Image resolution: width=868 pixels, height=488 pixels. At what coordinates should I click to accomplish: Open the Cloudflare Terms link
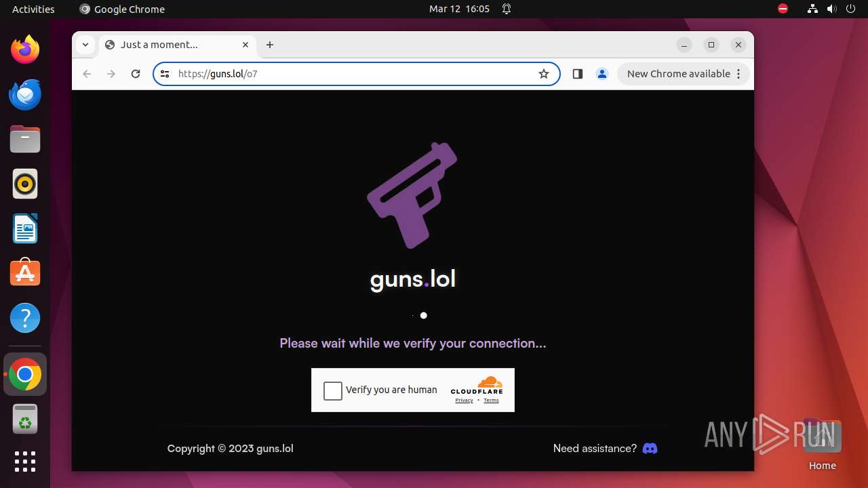(491, 401)
